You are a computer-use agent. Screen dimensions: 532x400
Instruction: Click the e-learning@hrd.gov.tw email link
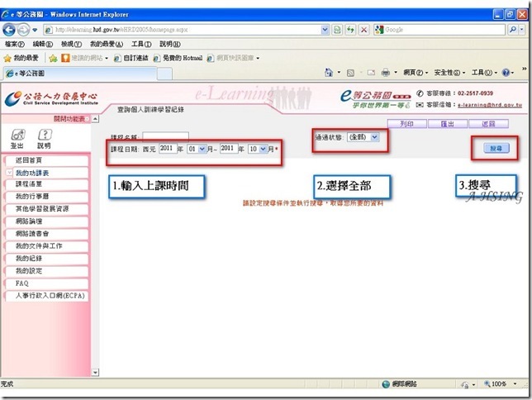490,105
